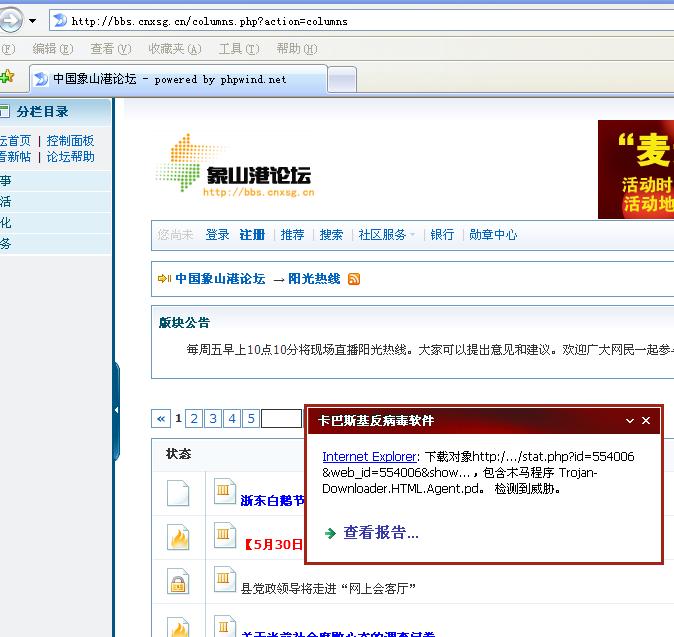Click the hot flame status icon in second thread row

(178, 539)
